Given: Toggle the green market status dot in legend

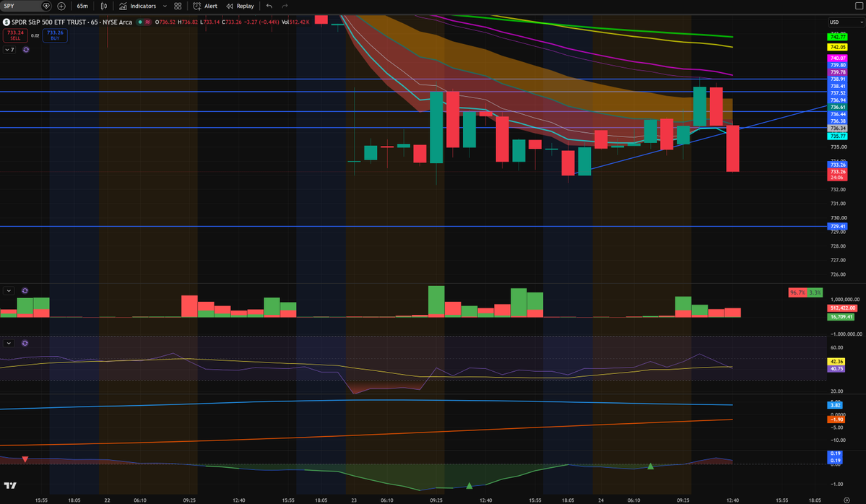Looking at the screenshot, I should 140,22.
